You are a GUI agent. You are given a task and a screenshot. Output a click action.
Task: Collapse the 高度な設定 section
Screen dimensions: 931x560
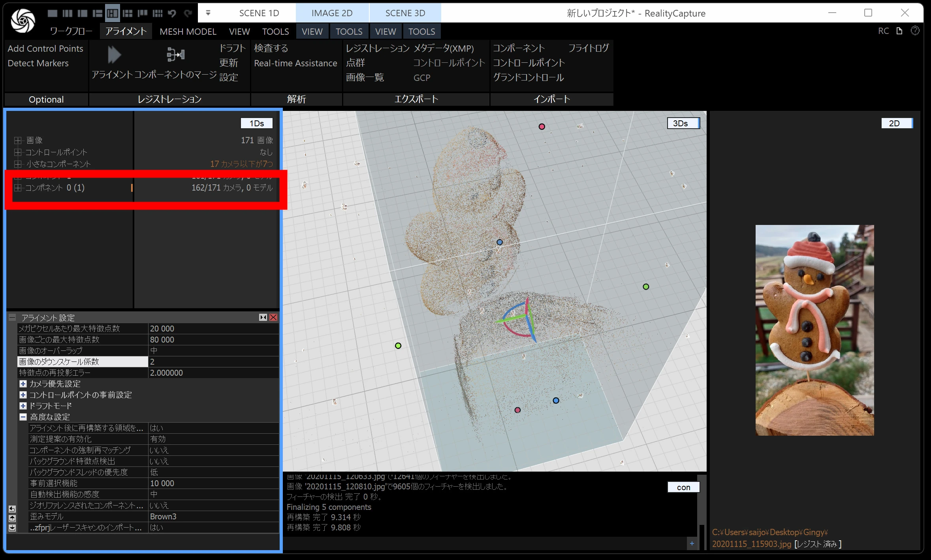23,417
